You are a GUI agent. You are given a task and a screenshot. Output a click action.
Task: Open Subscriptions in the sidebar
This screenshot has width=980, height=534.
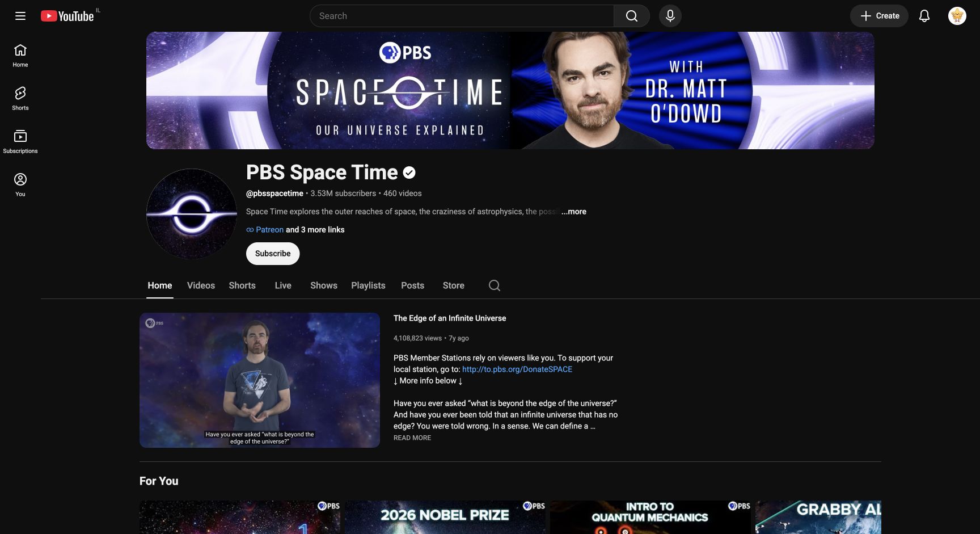click(x=20, y=142)
